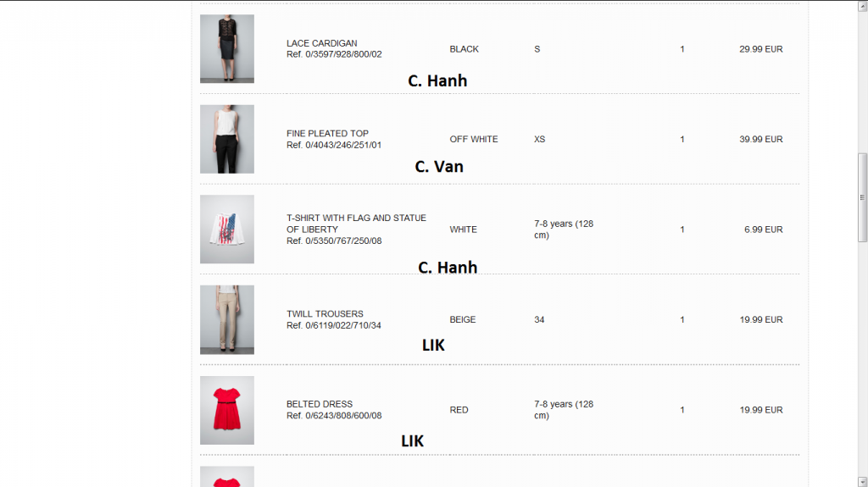This screenshot has width=868, height=487.
Task: Click the LIK label under Twill Trousers
Action: pos(433,346)
